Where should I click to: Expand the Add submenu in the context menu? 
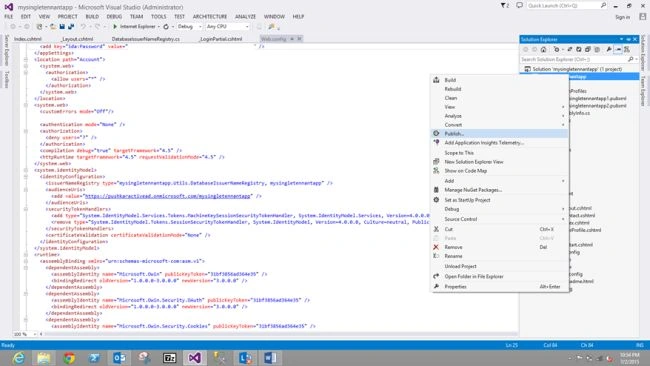[x=499, y=181]
